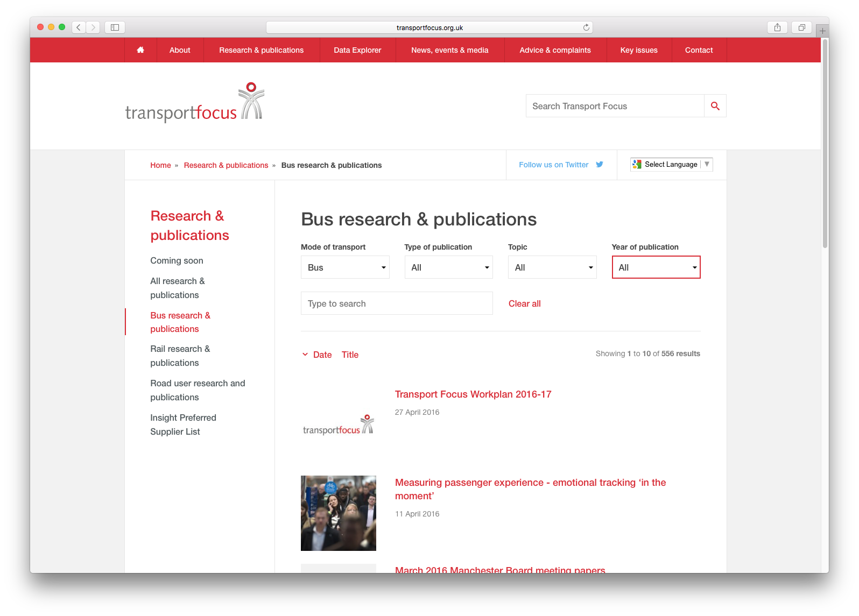Open News, events & media menu
This screenshot has height=616, width=859.
coord(450,50)
